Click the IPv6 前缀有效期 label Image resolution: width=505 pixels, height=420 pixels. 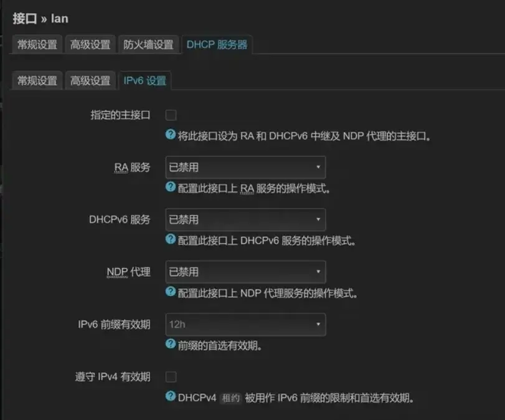coord(114,324)
